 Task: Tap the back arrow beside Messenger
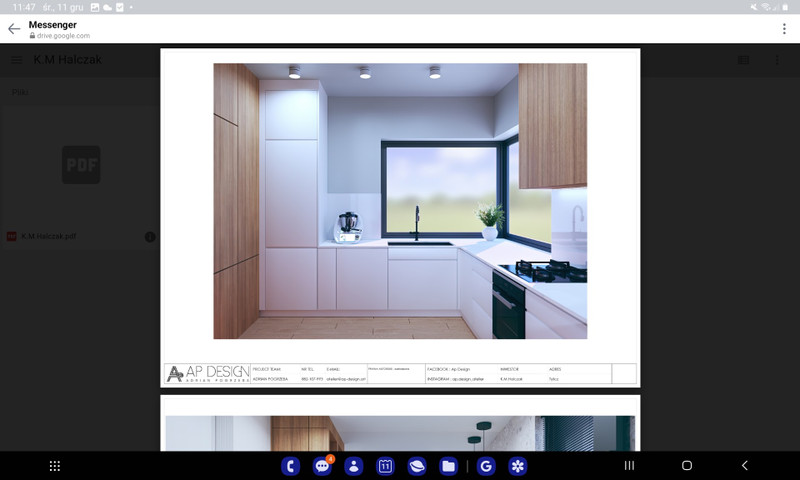[14, 29]
